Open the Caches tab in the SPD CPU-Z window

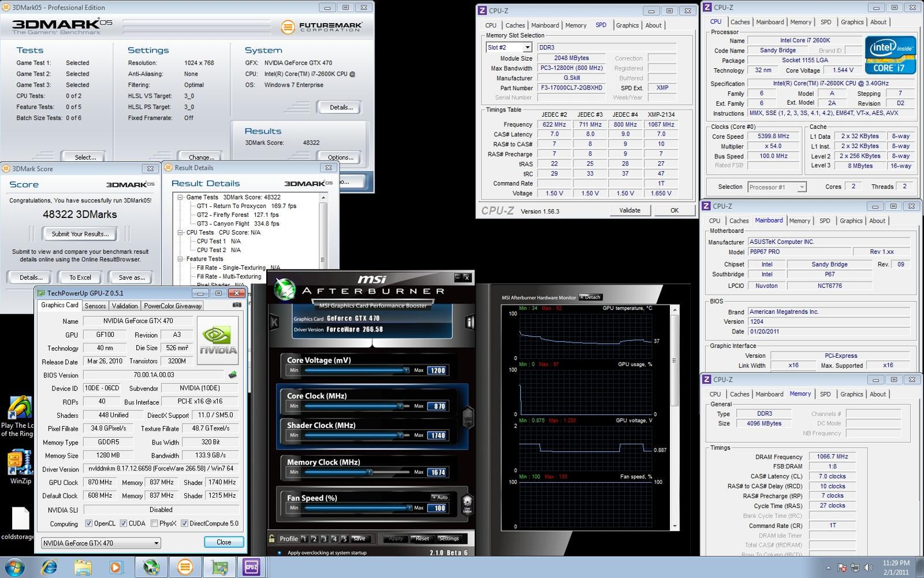515,25
